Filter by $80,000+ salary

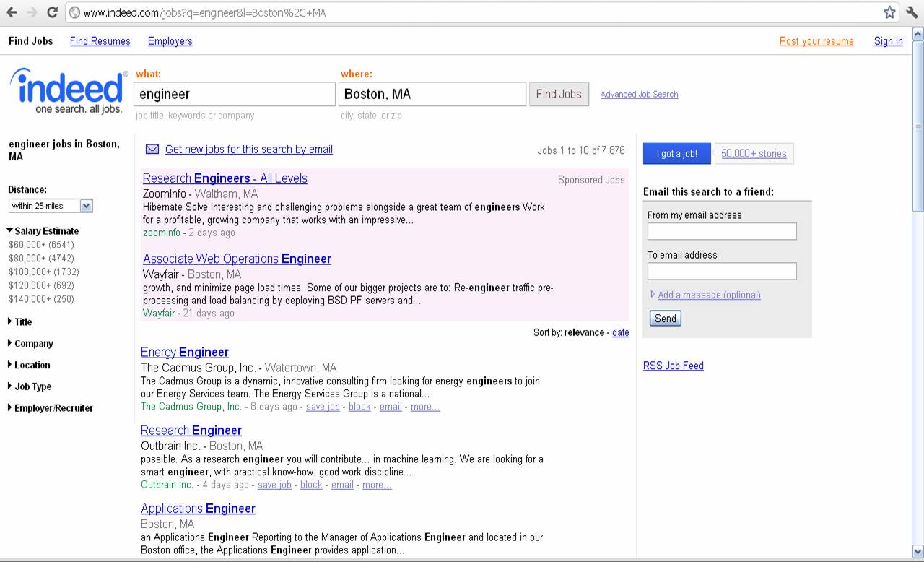pos(41,259)
